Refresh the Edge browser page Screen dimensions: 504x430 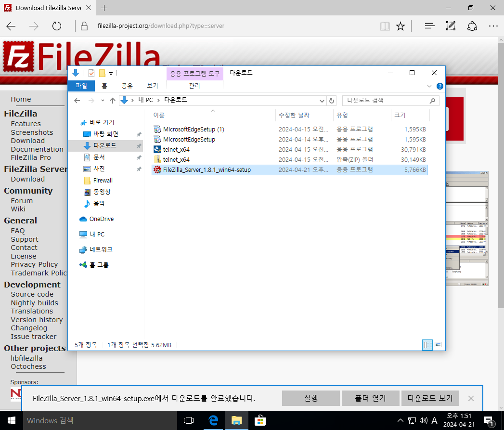[57, 26]
